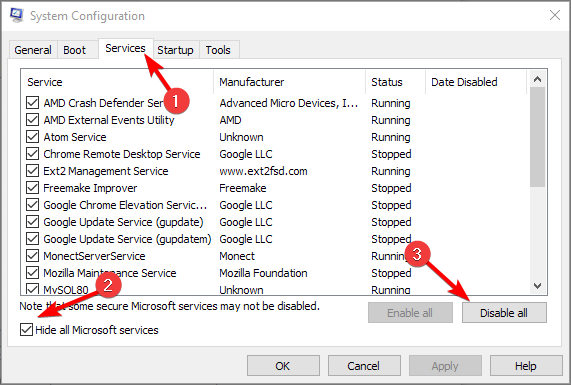Click the scroll down arrow of services list
This screenshot has height=385, width=571.
(x=537, y=286)
